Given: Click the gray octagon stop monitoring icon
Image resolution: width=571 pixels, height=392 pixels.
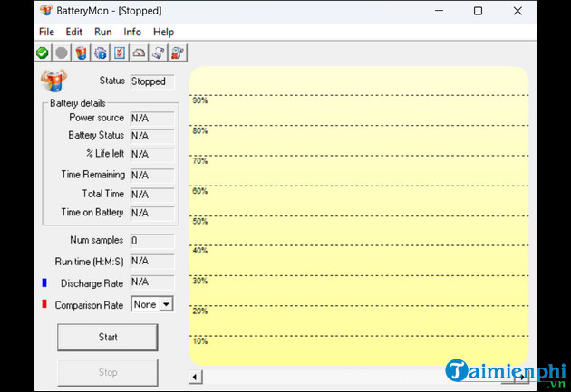Looking at the screenshot, I should point(62,53).
